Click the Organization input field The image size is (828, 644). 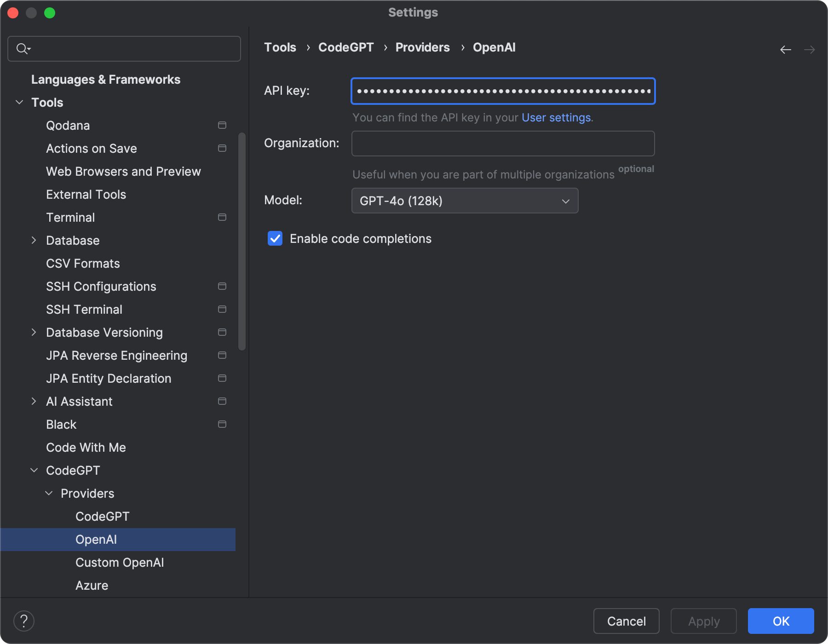pos(503,144)
